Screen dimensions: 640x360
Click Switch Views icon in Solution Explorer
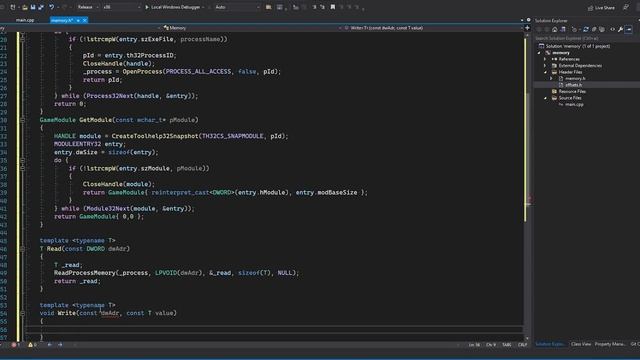pyautogui.click(x=563, y=29)
